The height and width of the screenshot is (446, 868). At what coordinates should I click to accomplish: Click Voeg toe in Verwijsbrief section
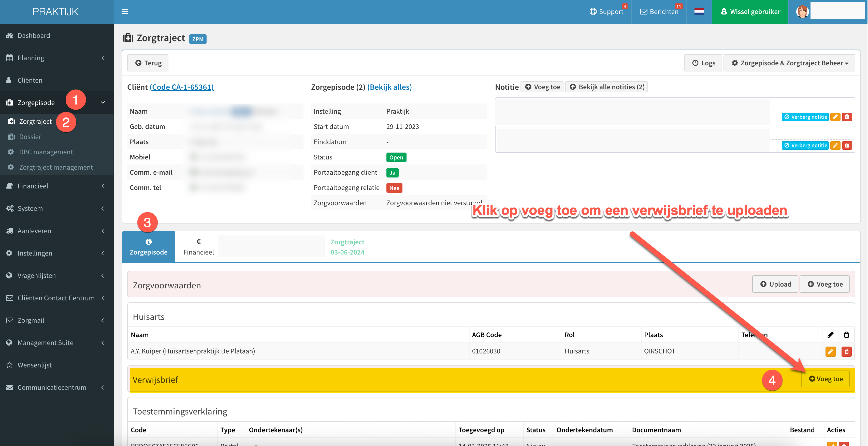pos(826,379)
